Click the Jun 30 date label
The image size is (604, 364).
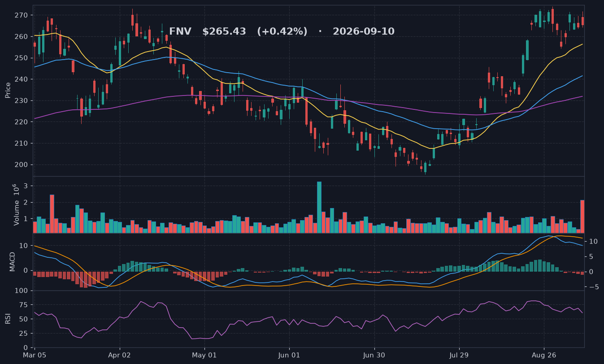tap(374, 355)
